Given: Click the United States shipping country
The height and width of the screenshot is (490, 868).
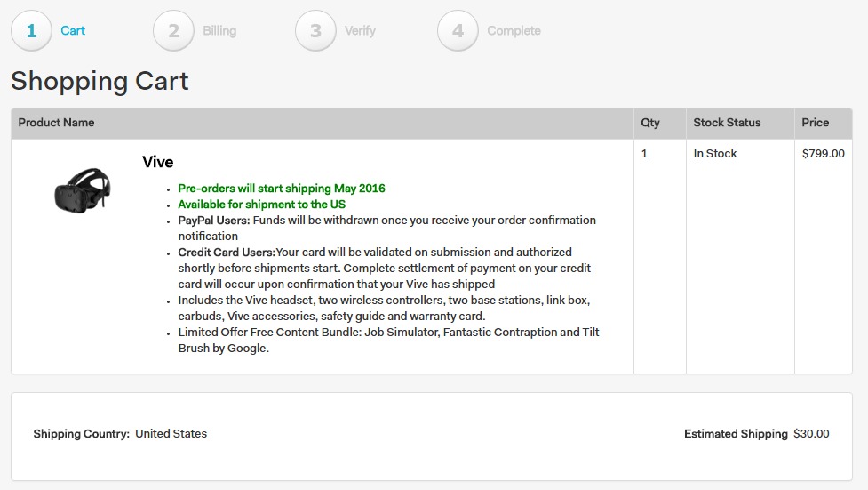Looking at the screenshot, I should point(171,434).
